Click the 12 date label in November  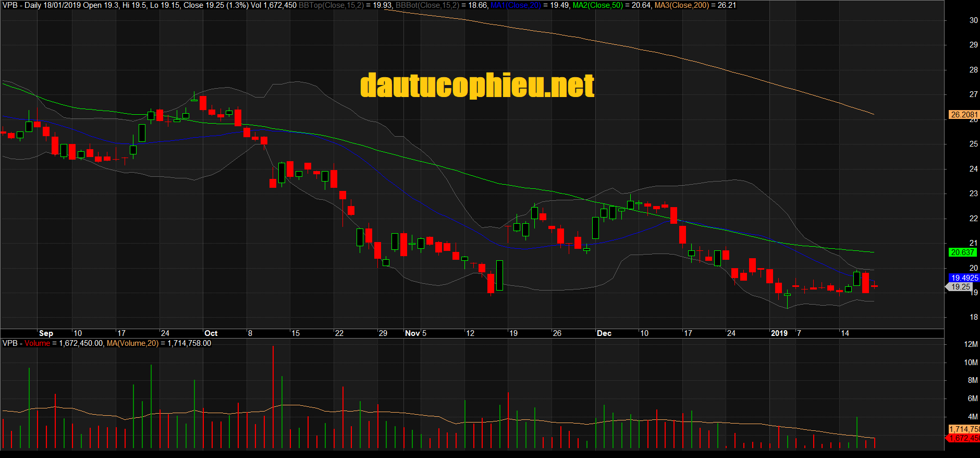click(x=470, y=333)
